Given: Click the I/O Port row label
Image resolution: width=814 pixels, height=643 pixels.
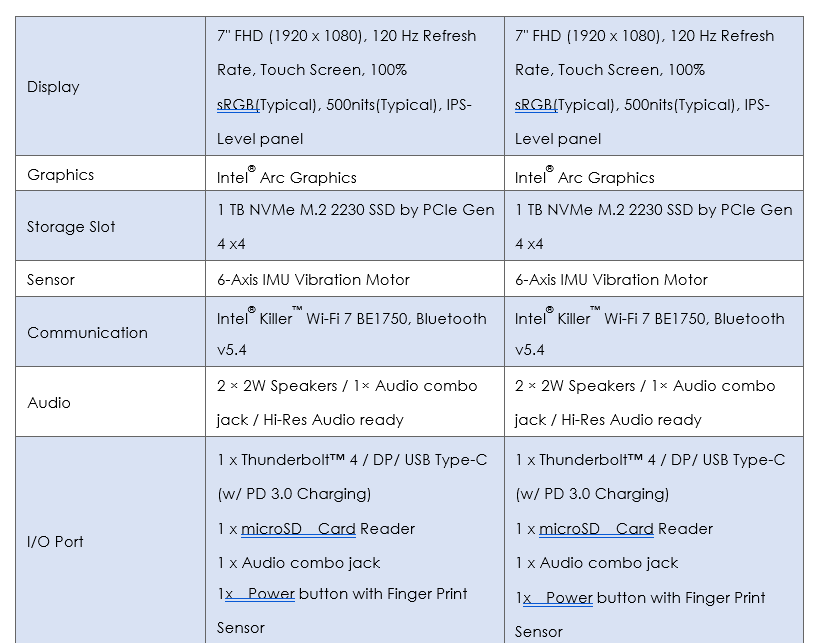Looking at the screenshot, I should (55, 542).
